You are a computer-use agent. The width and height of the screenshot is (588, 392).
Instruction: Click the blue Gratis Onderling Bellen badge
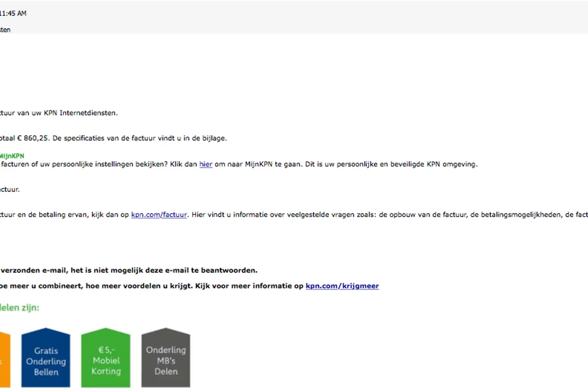(x=46, y=359)
